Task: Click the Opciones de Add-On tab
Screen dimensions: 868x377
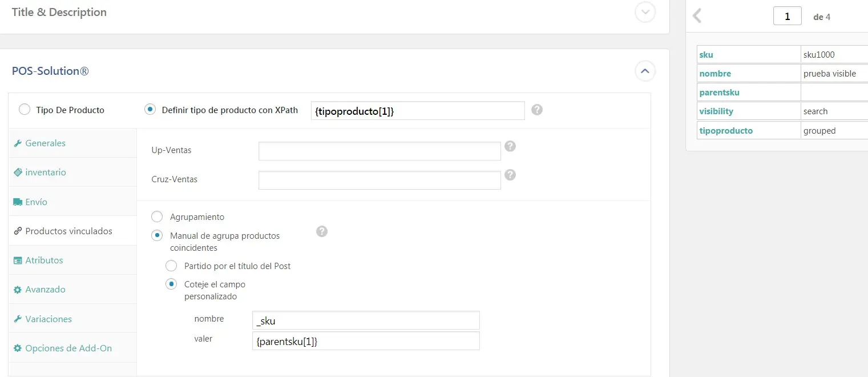Action: point(68,348)
